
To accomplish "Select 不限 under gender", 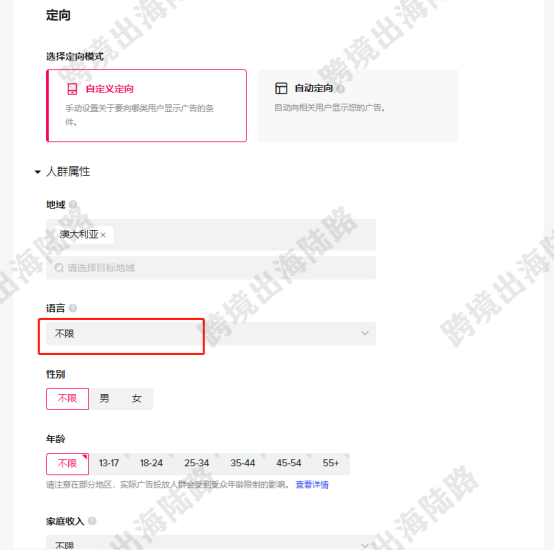I will point(67,399).
